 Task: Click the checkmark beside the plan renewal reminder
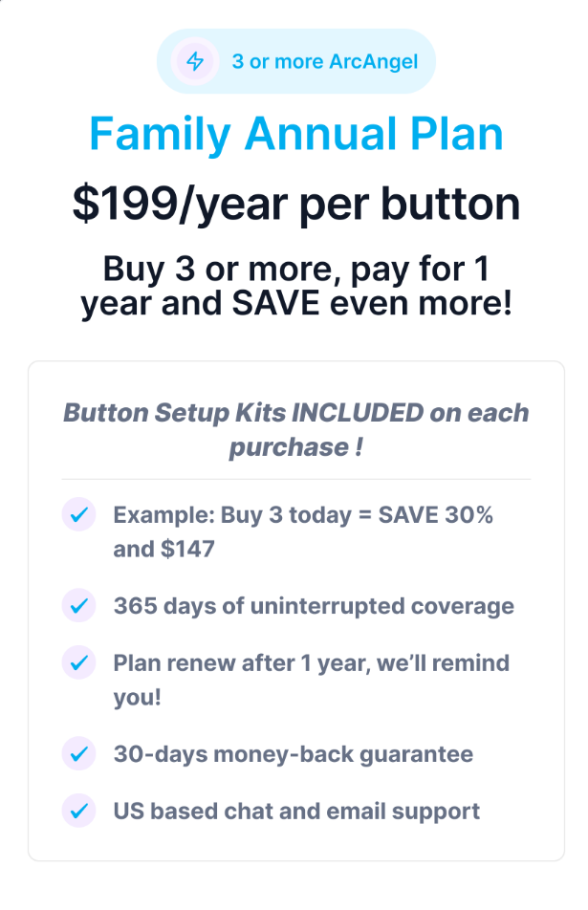coord(78,662)
